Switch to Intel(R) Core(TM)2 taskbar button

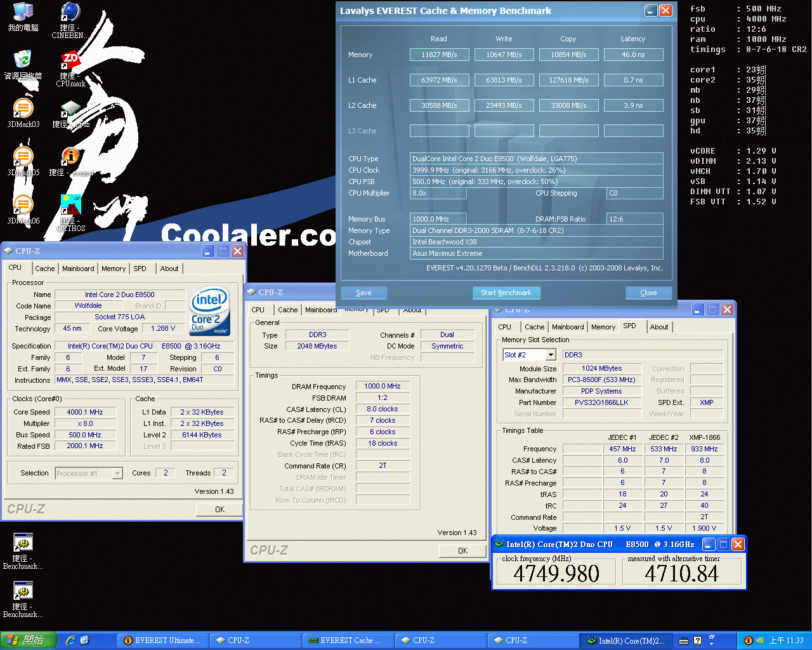click(x=627, y=640)
